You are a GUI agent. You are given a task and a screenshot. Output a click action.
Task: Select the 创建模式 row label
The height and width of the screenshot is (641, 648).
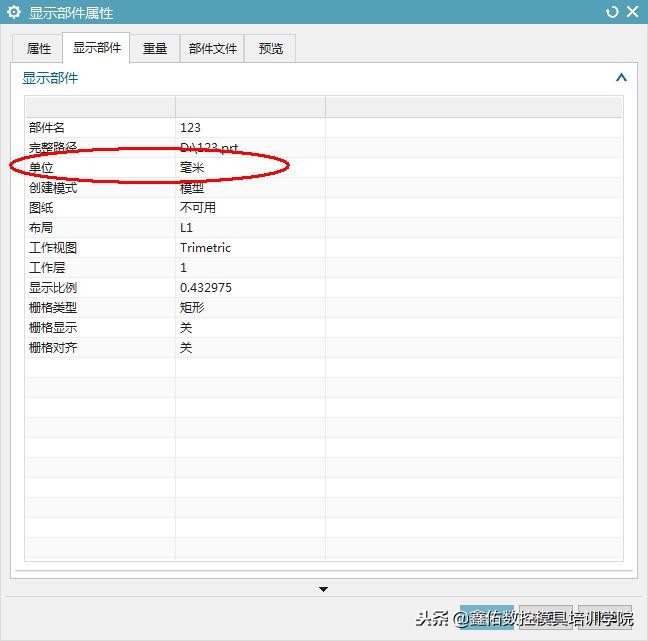pyautogui.click(x=53, y=188)
